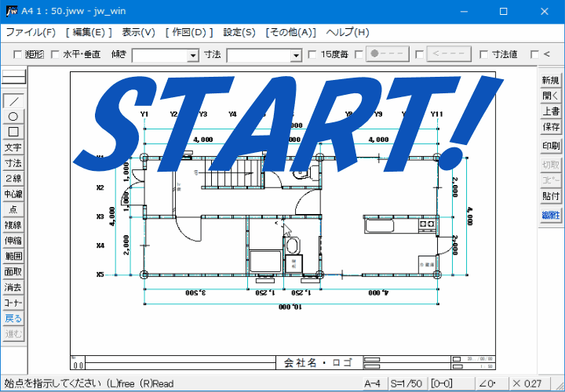Select the line (／) drawing tool
The height and width of the screenshot is (392, 565).
(x=13, y=100)
